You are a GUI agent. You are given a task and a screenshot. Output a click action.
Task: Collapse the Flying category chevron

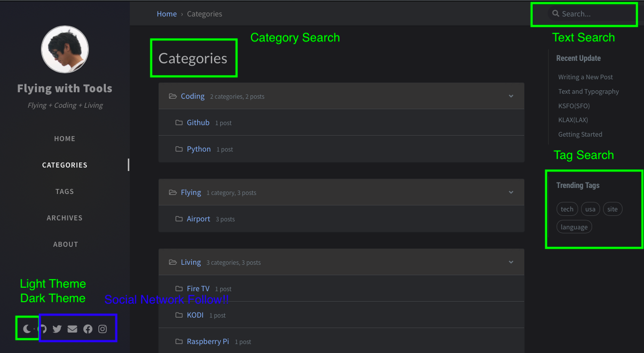tap(511, 192)
